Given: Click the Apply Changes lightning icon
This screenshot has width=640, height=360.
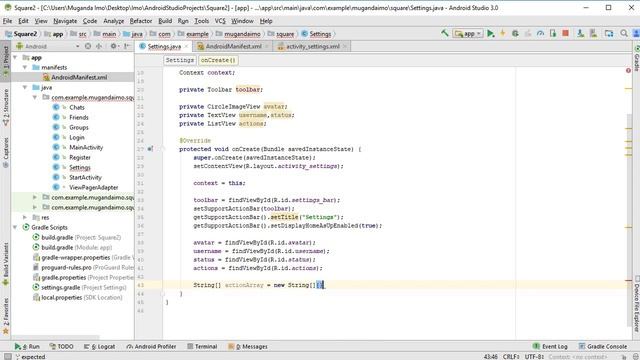Looking at the screenshot, I should pos(503,33).
